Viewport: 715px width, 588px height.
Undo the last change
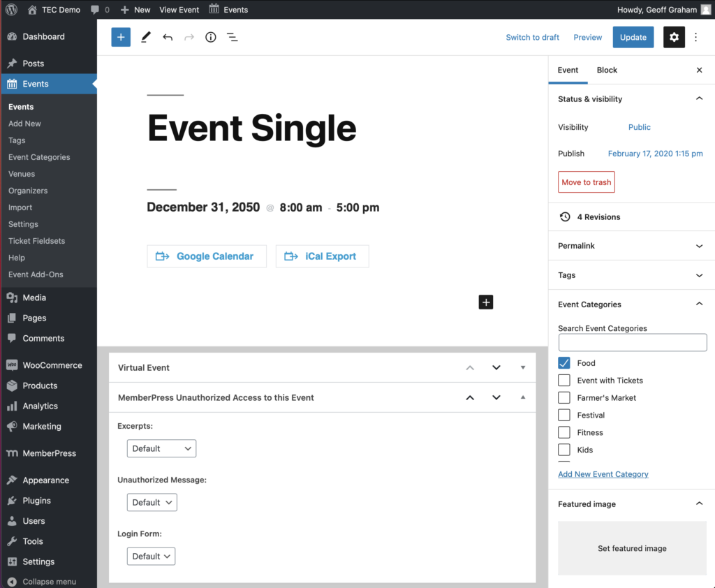pyautogui.click(x=168, y=37)
